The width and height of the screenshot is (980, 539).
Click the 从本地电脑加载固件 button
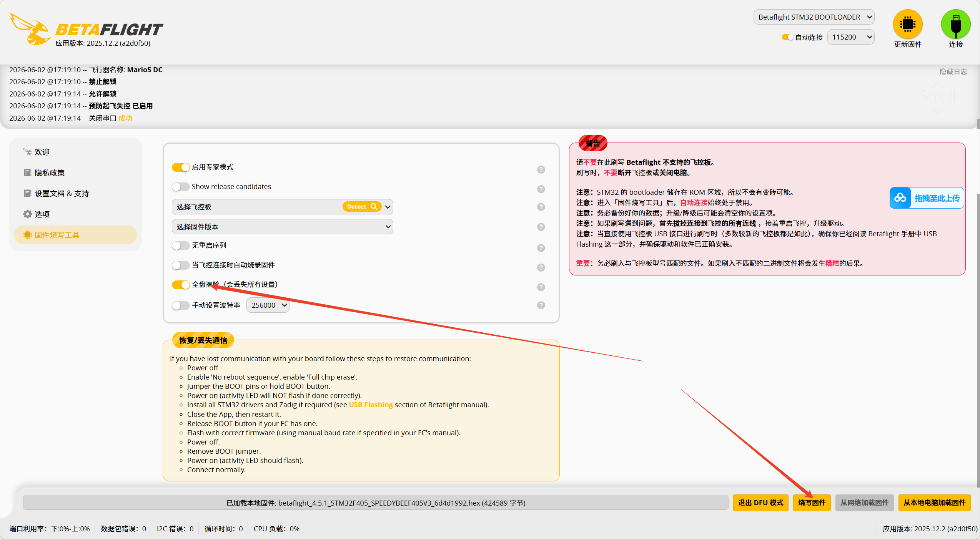[x=934, y=503]
